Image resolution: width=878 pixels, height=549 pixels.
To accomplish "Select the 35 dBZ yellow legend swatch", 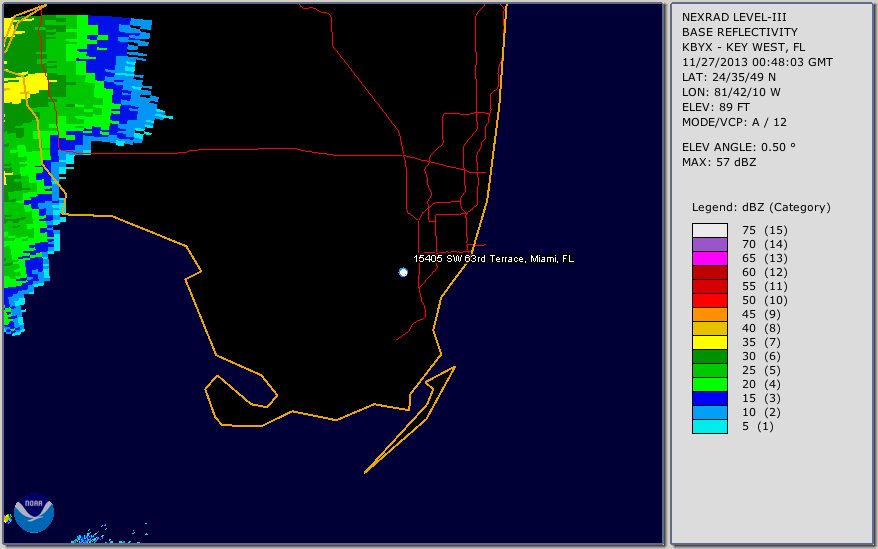I will [710, 342].
